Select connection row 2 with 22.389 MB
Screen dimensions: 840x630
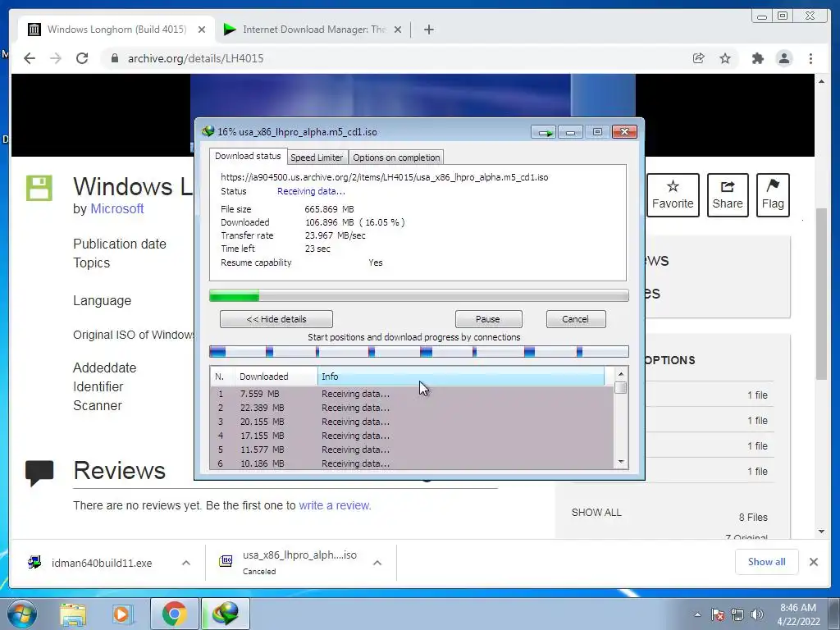(412, 408)
